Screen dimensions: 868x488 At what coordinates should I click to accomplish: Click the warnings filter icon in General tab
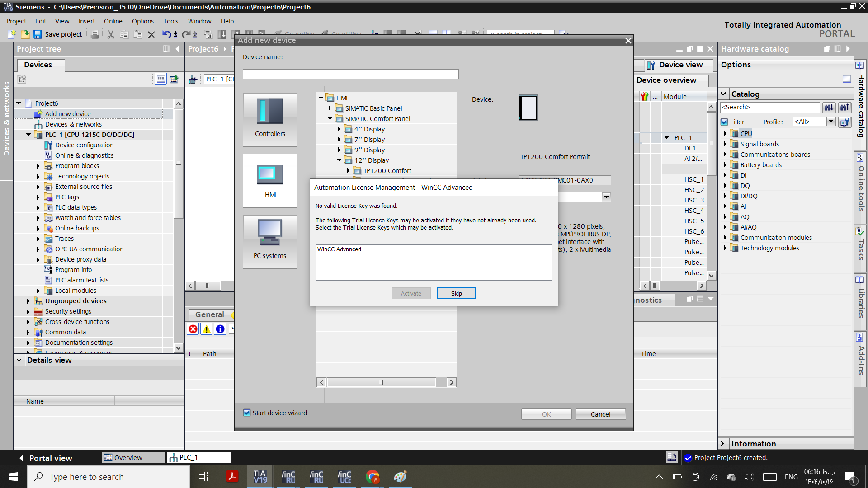pos(207,329)
